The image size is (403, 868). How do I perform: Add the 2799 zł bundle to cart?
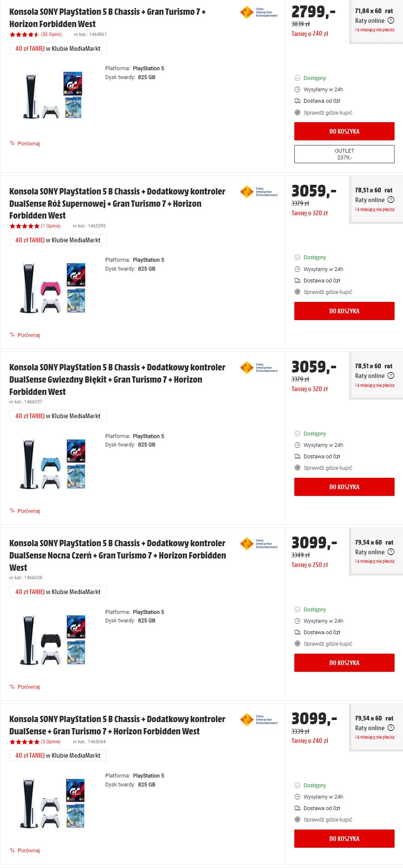pyautogui.click(x=344, y=131)
